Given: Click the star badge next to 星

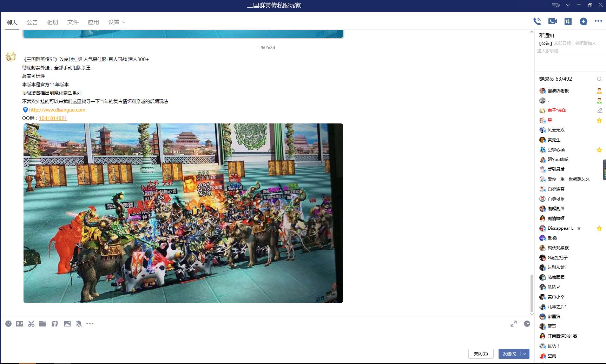Looking at the screenshot, I should coord(599,120).
